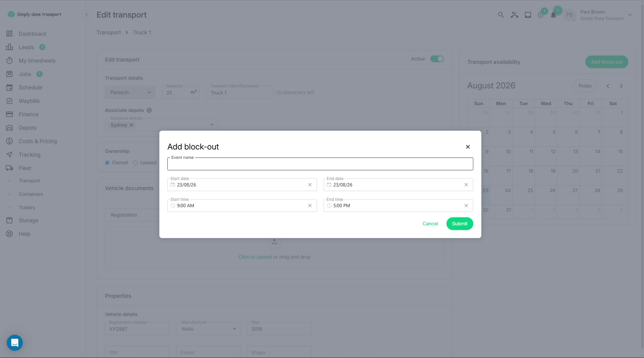Select Transport under Fleet
The height and width of the screenshot is (358, 644).
coord(29,181)
